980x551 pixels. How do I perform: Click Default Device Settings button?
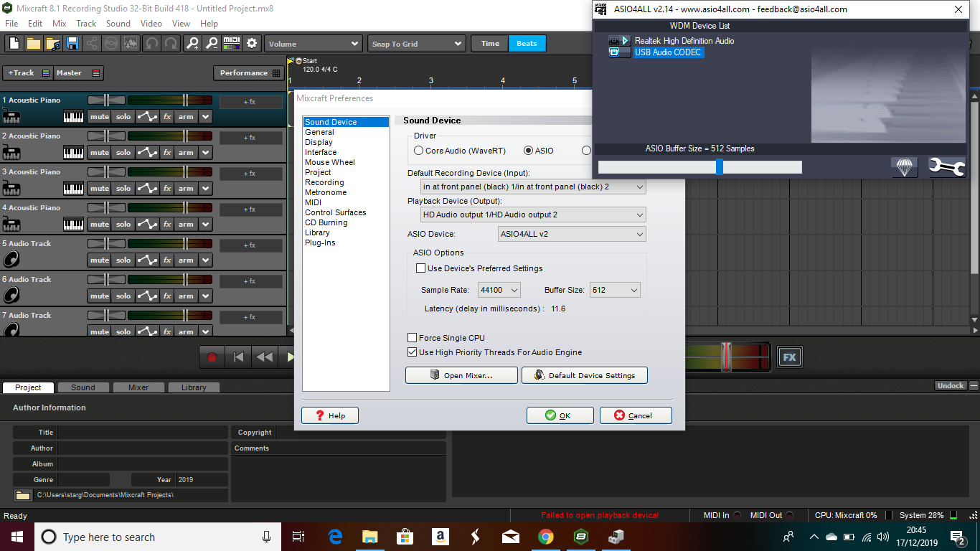tap(585, 375)
